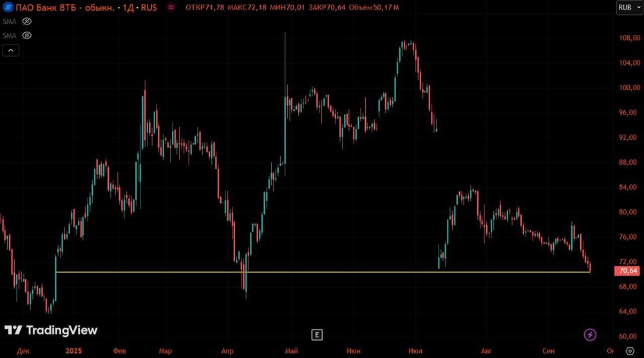Click the 2025 label on time axis

tap(74, 351)
